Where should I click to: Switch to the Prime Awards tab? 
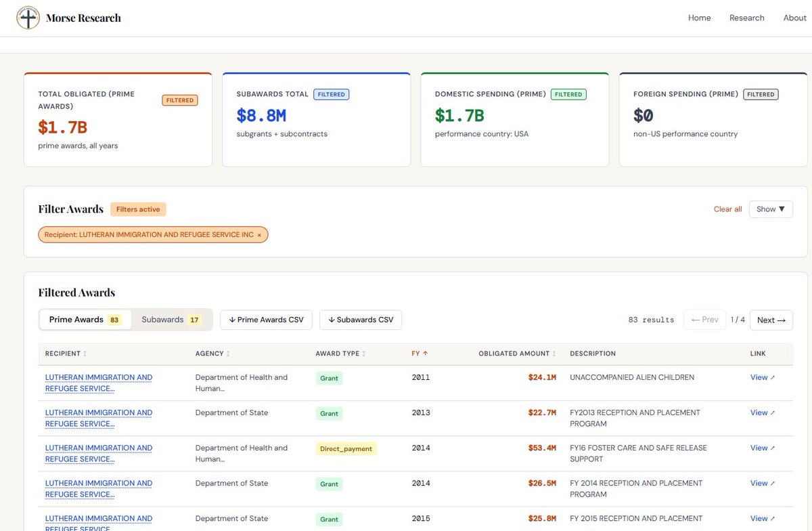coord(85,320)
